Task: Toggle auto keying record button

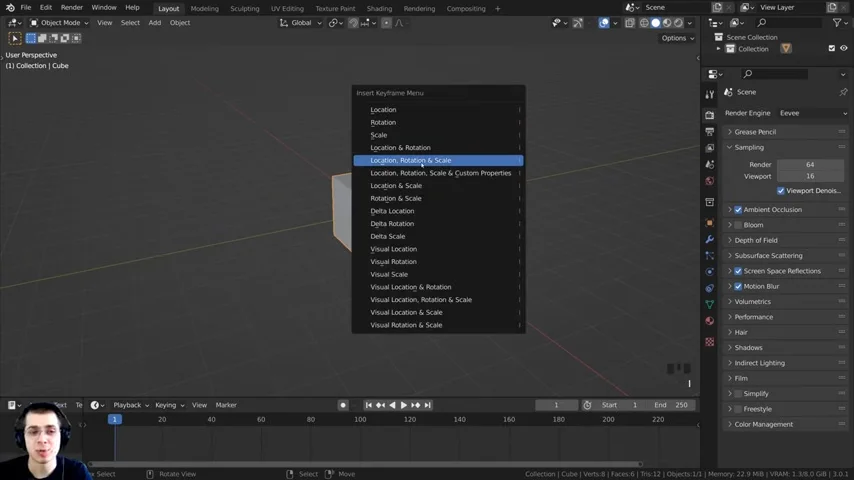Action: pyautogui.click(x=343, y=405)
